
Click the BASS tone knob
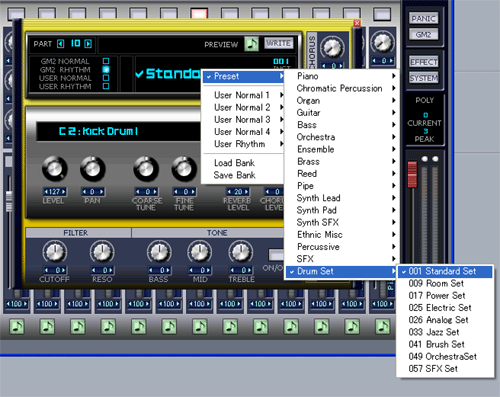[x=159, y=252]
